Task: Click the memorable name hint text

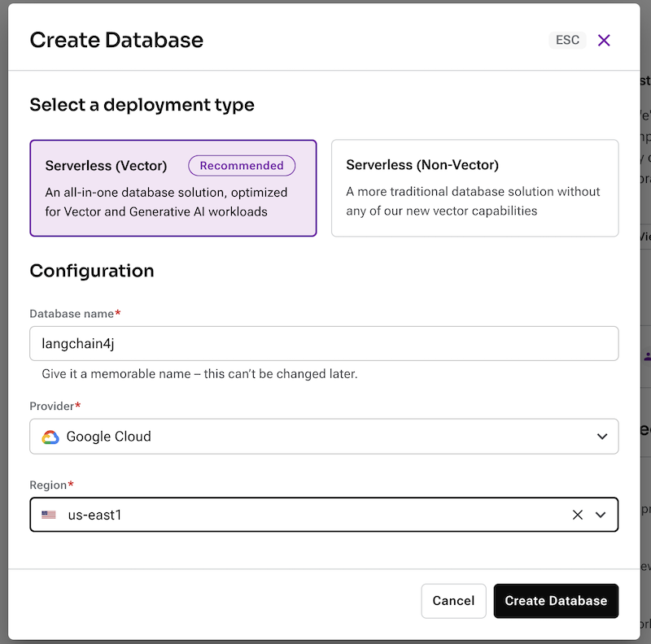Action: (x=199, y=374)
